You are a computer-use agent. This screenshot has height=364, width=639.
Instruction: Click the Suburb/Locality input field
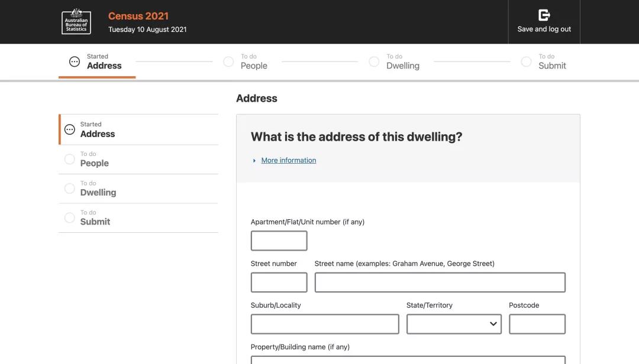click(325, 324)
